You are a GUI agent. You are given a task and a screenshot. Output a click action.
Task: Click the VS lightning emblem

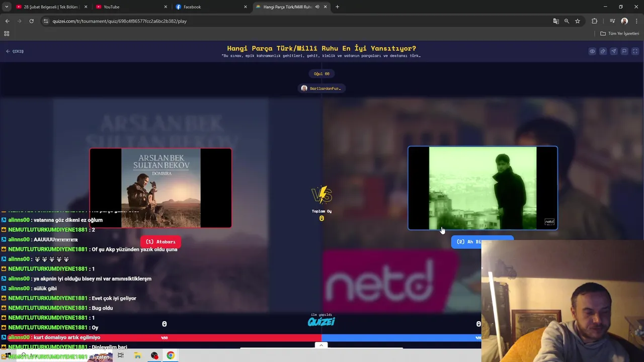pos(321,195)
